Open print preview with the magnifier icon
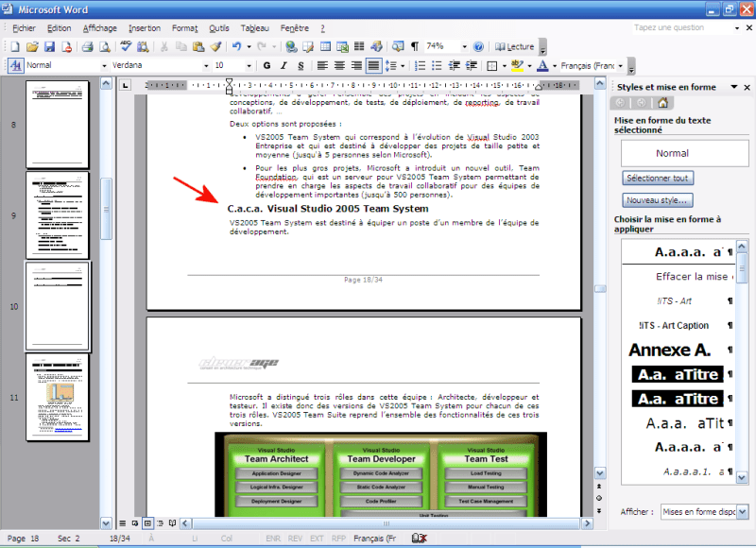Screen dimensions: 756x548 pos(104,46)
